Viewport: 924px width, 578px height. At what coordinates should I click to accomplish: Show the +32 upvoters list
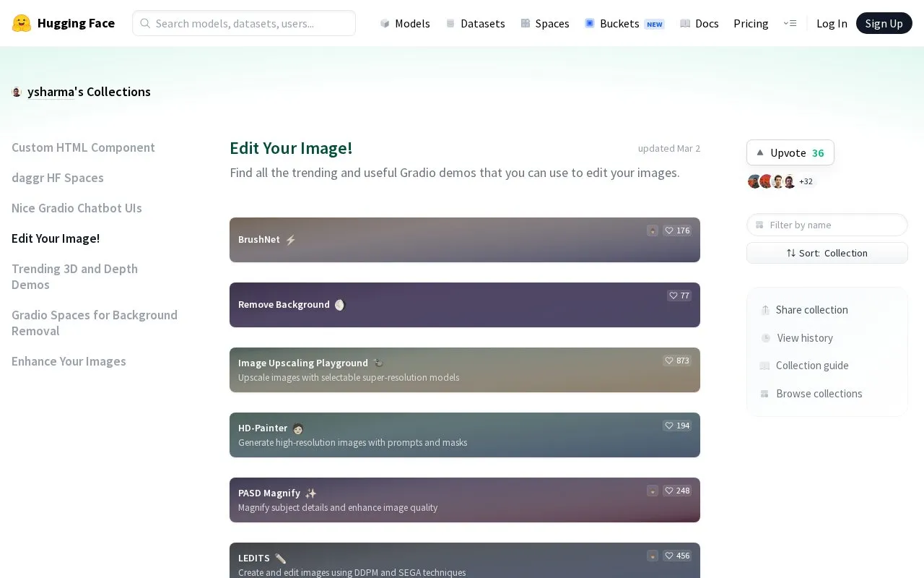click(x=806, y=181)
